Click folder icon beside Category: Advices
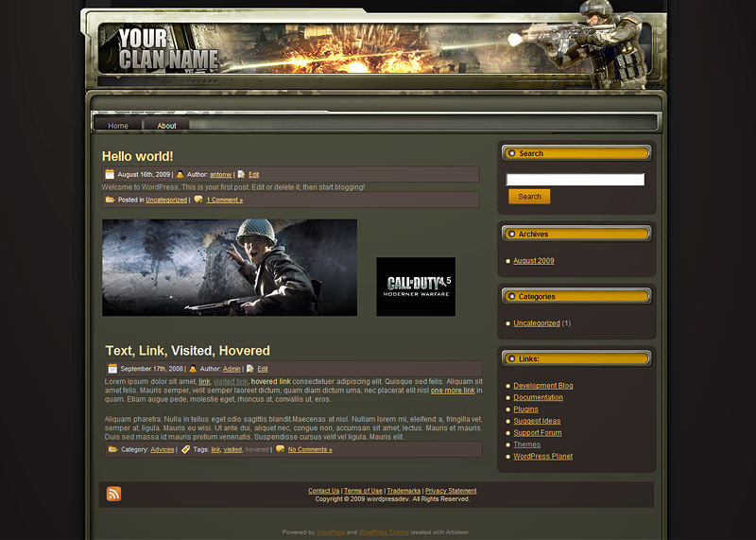The width and height of the screenshot is (756, 540). pos(113,449)
